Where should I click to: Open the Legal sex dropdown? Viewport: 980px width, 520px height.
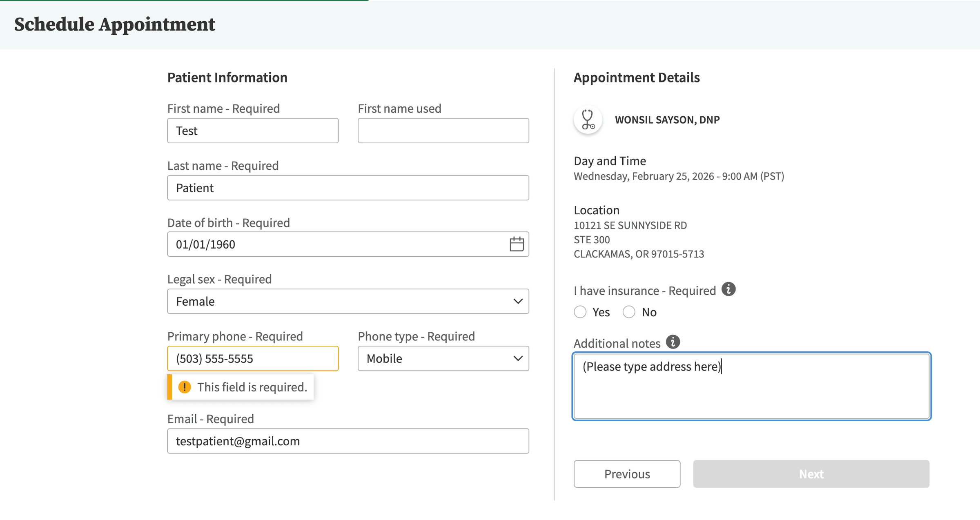(x=347, y=301)
